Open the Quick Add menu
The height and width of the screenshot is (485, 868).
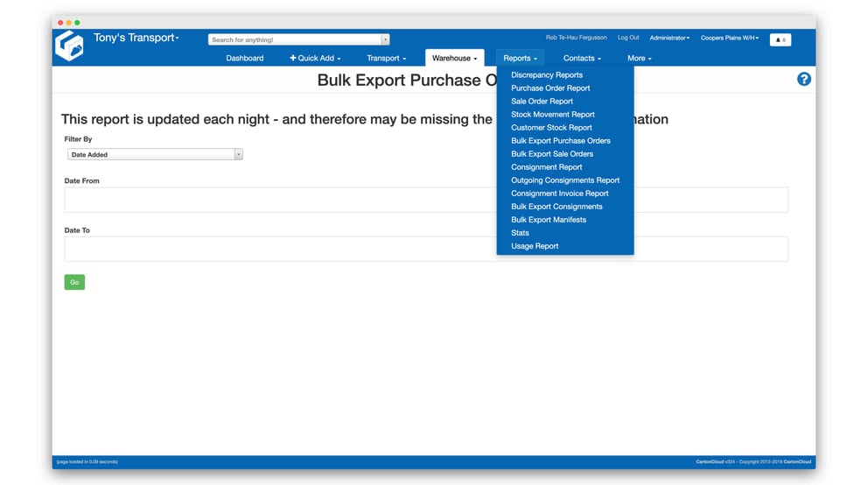point(315,58)
